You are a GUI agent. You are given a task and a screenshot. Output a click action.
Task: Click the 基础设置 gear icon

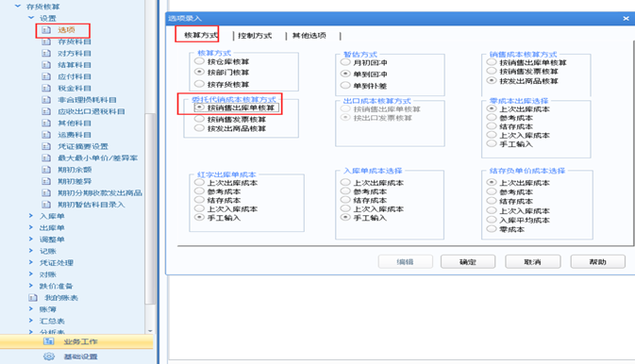point(49,356)
